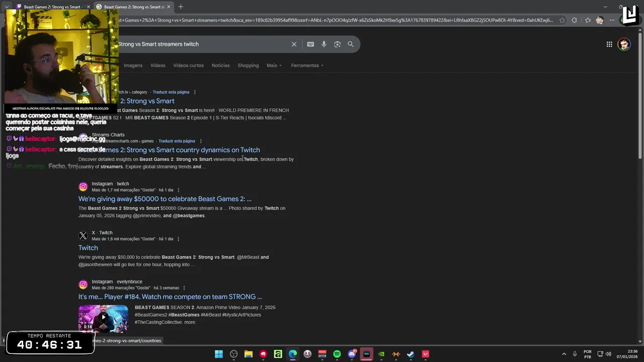Open the 'Twitch' result from X
644x362 pixels.
(x=88, y=248)
